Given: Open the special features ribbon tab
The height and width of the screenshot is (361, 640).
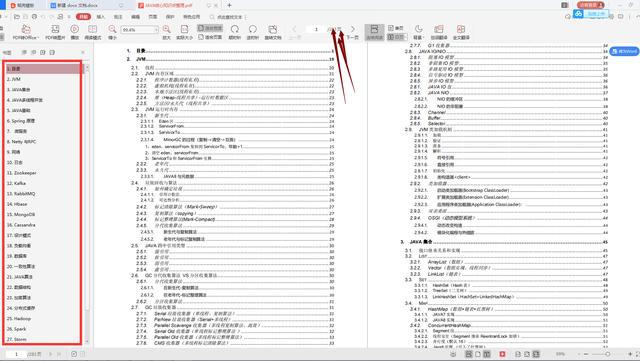Looking at the screenshot, I should click(x=191, y=17).
